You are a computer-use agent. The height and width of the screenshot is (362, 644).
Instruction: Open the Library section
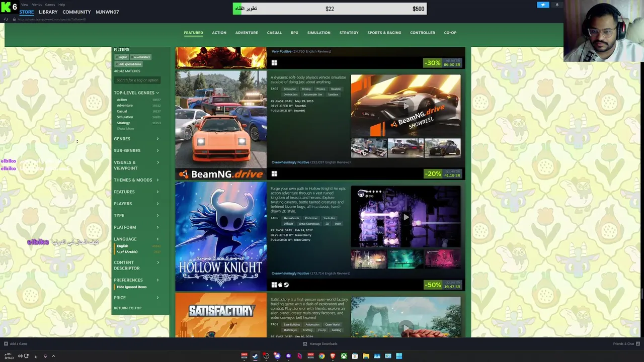(48, 12)
